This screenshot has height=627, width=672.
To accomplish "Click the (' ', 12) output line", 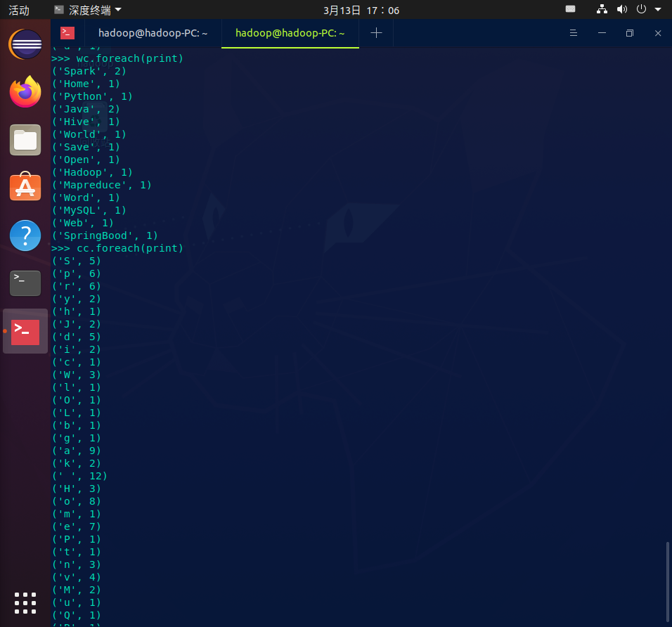I will click(x=79, y=476).
